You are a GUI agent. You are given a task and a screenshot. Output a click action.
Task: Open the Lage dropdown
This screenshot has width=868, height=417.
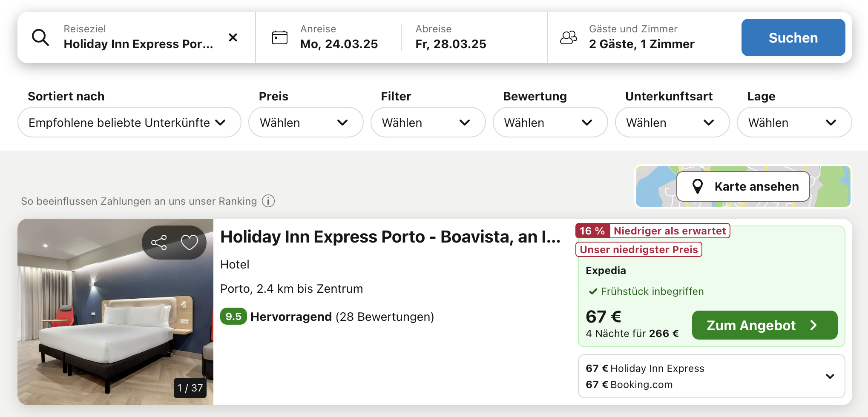click(x=794, y=123)
